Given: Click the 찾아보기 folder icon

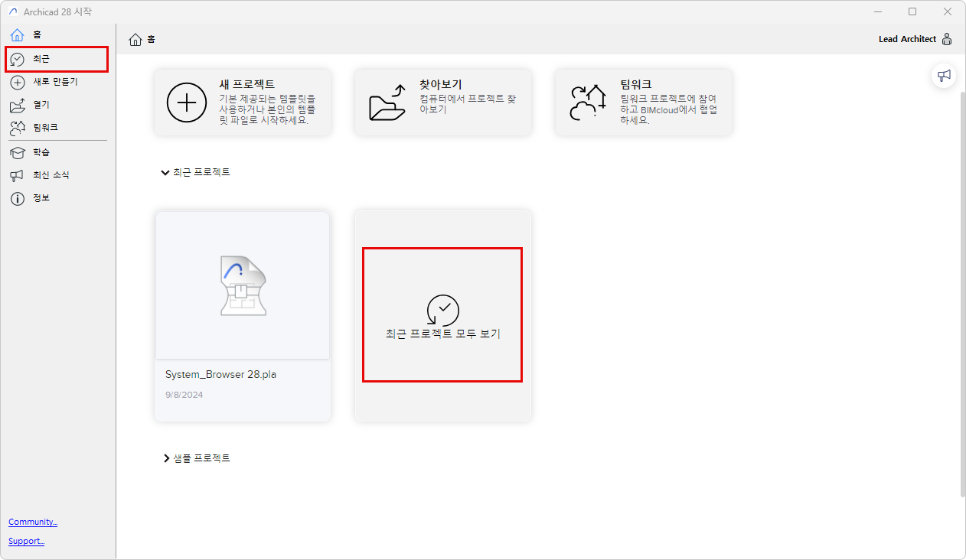Looking at the screenshot, I should tap(387, 103).
